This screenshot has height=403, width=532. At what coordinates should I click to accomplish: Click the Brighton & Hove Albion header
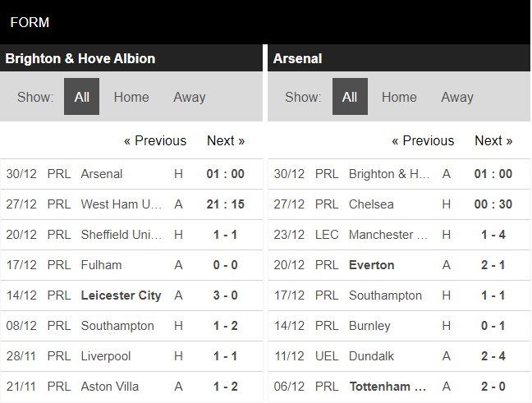[x=80, y=58]
